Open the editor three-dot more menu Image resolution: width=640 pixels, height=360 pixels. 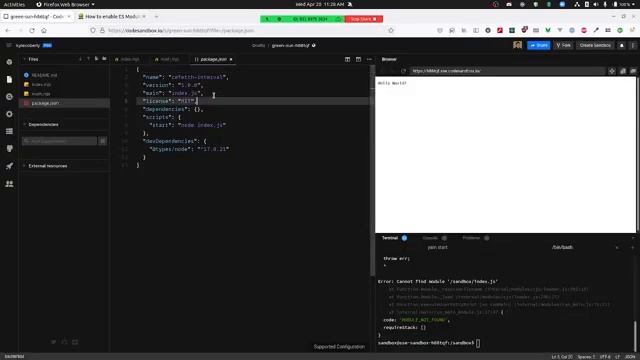369,59
